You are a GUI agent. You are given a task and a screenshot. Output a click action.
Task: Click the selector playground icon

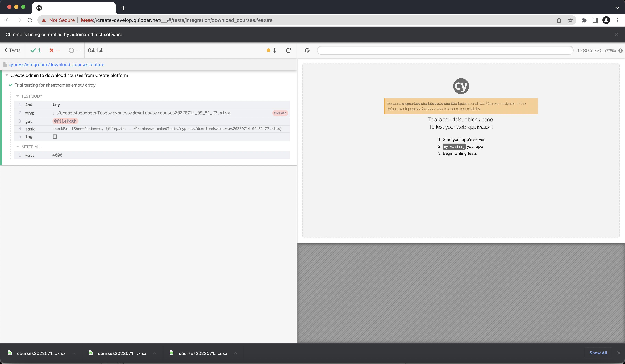click(307, 50)
